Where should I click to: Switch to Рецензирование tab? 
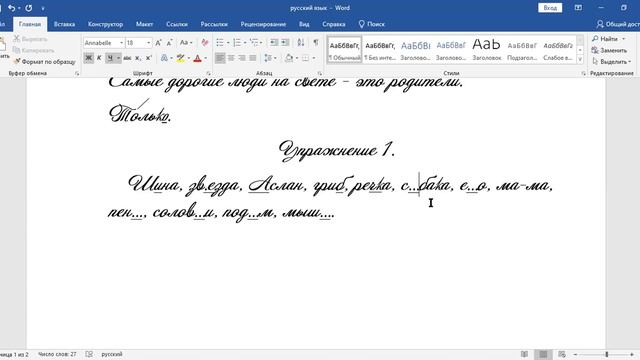pos(263,24)
